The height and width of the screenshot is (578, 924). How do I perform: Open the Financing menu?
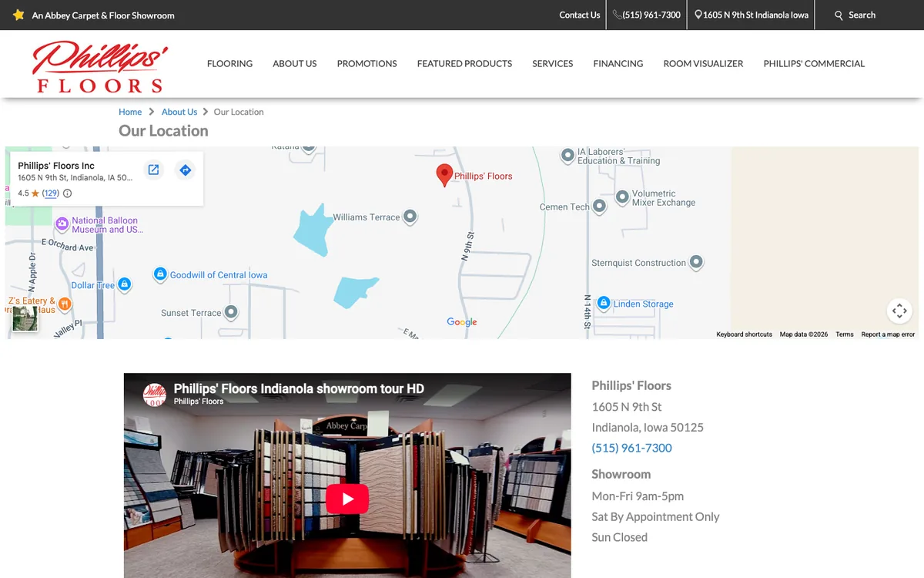[618, 64]
